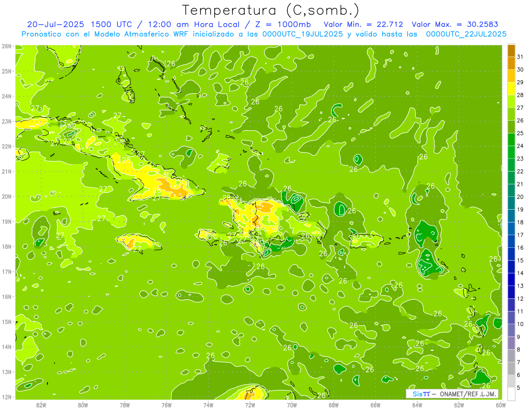Click the 68W longitude axis label
The image size is (532, 411).
[x=334, y=405]
